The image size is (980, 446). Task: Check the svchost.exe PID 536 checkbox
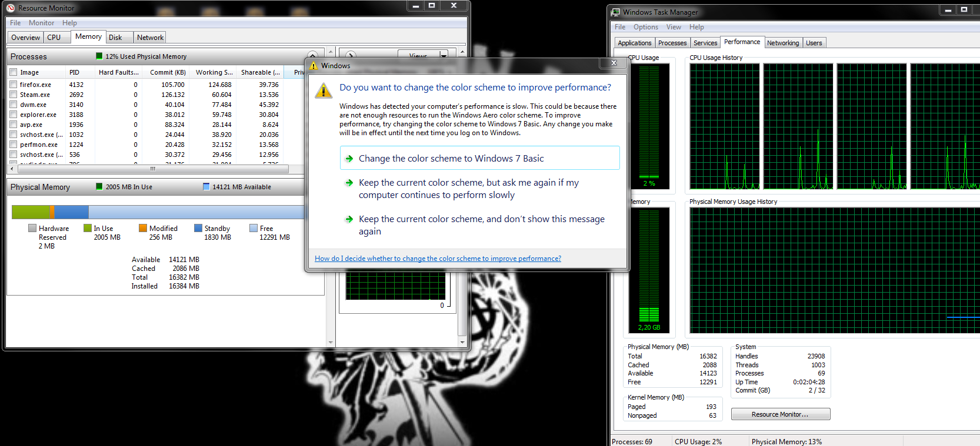[14, 155]
